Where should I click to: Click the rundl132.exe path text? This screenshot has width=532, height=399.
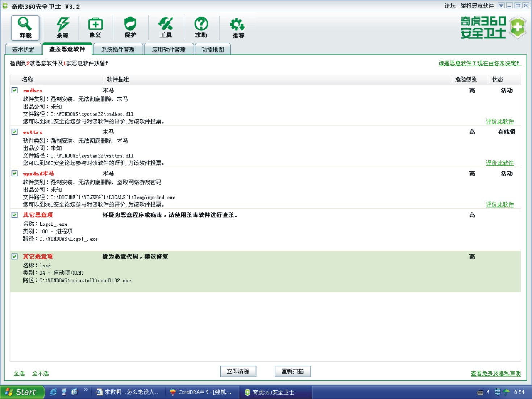(x=85, y=280)
